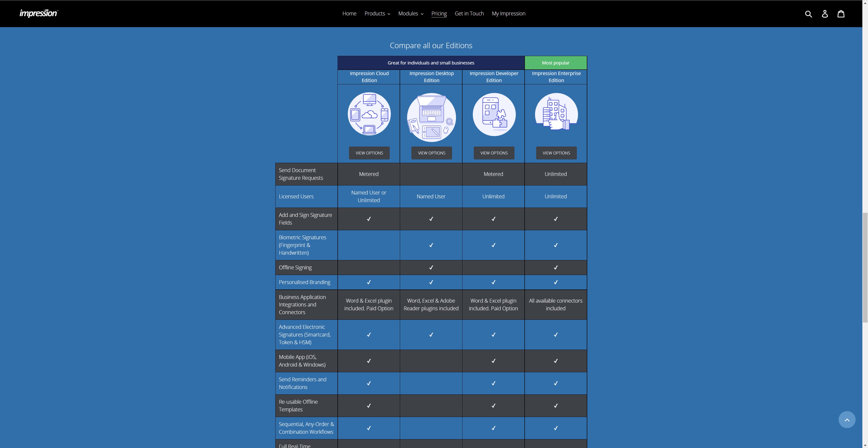Click the page vertical scrollbar thumb
The image size is (868, 448).
865,267
